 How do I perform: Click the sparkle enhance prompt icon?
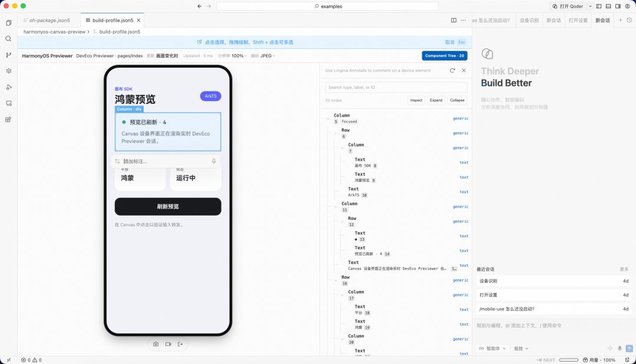click(x=610, y=349)
